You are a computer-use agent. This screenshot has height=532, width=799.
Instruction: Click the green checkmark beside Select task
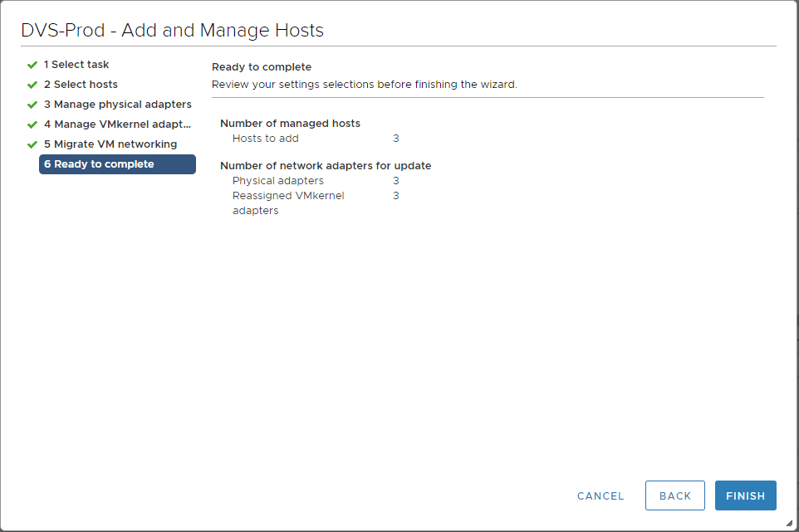pyautogui.click(x=32, y=64)
